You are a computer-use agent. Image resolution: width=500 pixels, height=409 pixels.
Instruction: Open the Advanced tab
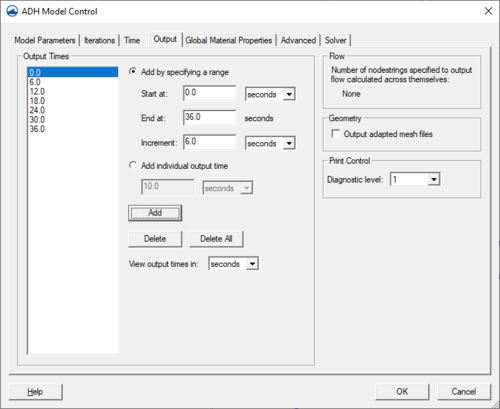298,40
